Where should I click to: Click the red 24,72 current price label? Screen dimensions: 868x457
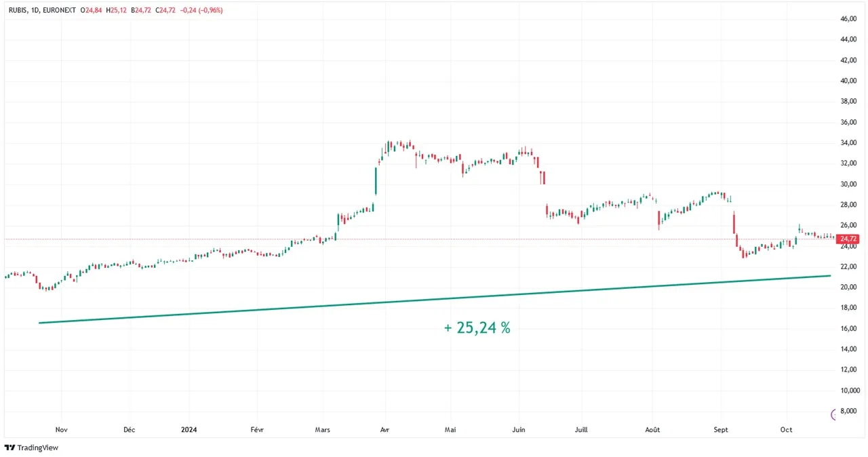click(848, 239)
